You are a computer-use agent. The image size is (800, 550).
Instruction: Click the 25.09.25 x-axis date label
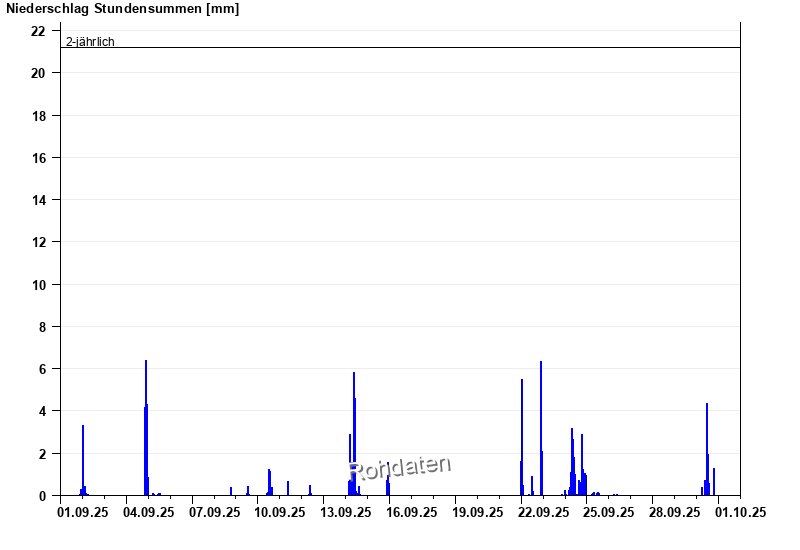[x=609, y=512]
